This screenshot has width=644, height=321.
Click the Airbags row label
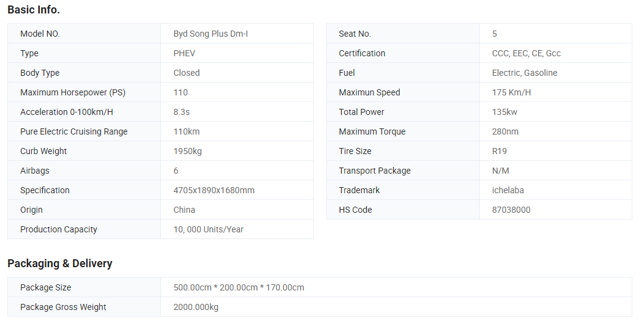pos(35,171)
